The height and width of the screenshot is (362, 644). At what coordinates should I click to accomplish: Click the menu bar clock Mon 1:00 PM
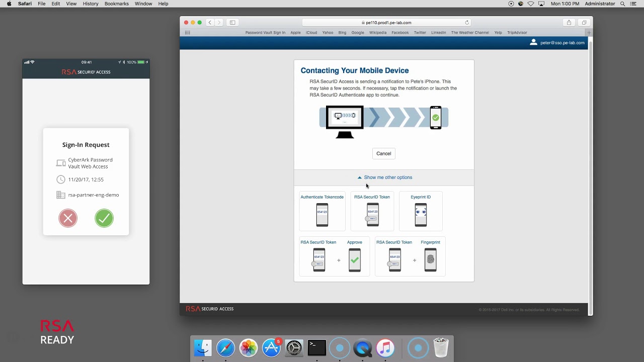point(565,4)
